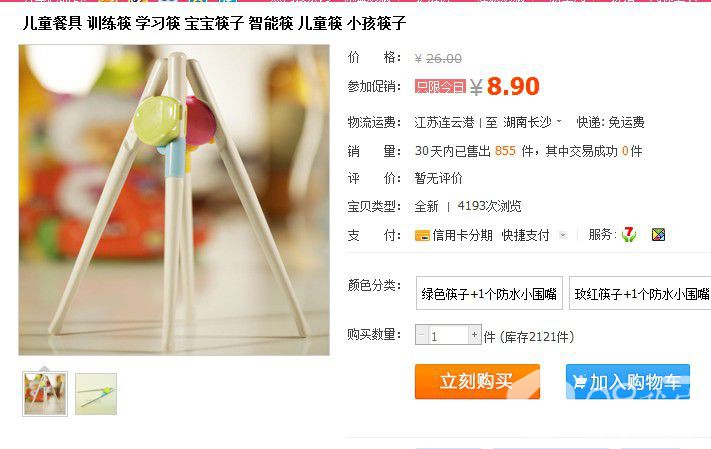The width and height of the screenshot is (711, 449).
Task: Click the credit card installment icon
Action: click(422, 235)
